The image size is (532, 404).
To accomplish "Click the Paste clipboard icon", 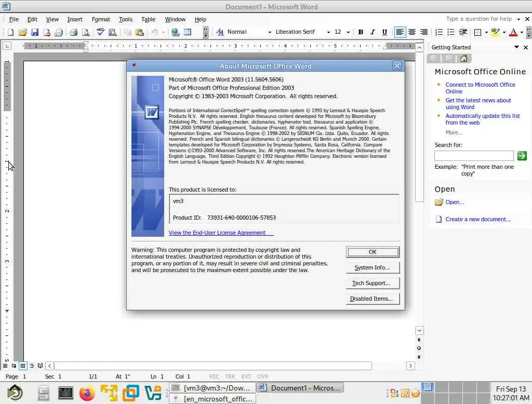I will tap(139, 32).
